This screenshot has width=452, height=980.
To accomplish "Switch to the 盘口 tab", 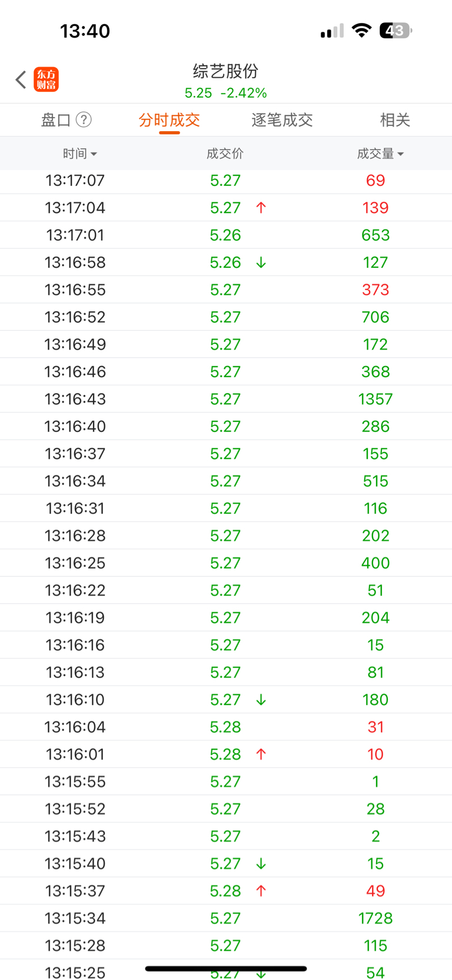I will click(56, 120).
